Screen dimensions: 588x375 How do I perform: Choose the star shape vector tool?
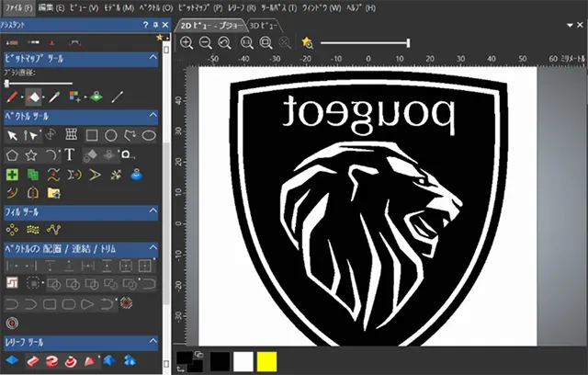click(31, 154)
